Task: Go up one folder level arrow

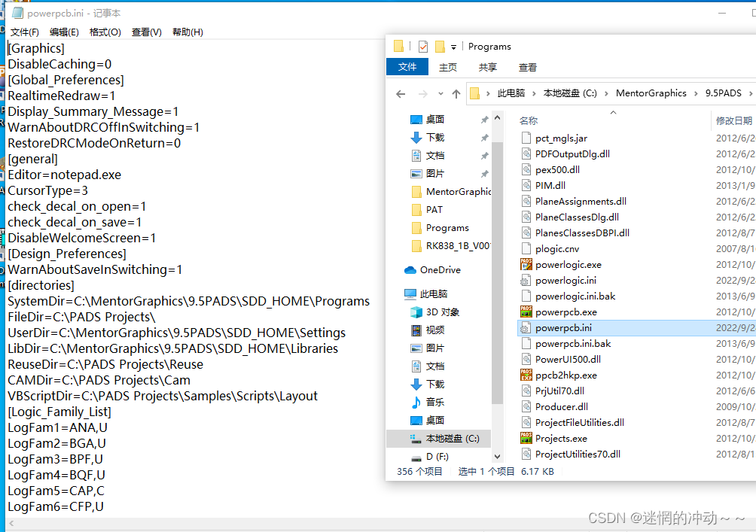Action: pos(456,94)
